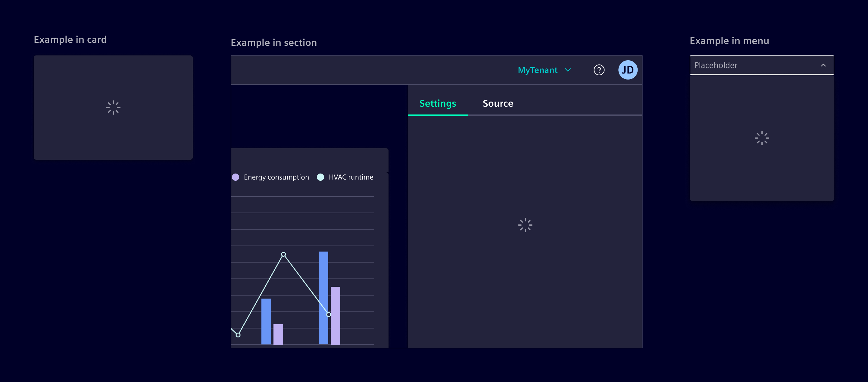
Task: Click the loading spinner in the card
Action: (113, 108)
